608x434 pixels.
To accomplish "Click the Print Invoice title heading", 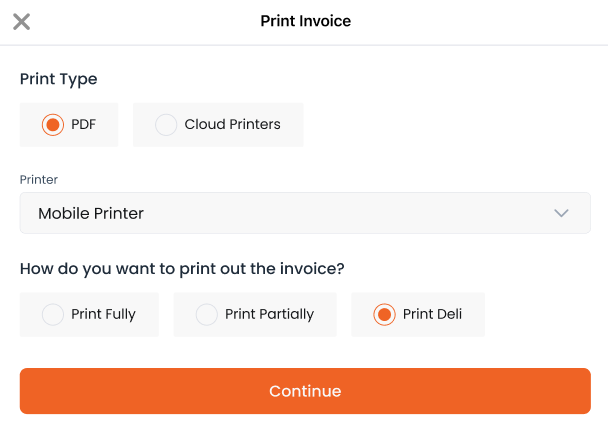I will [306, 21].
